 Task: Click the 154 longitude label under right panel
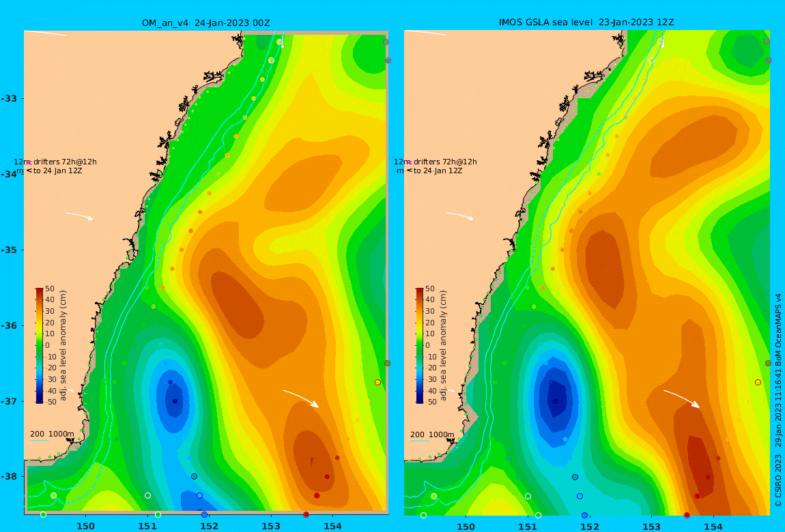point(713,527)
